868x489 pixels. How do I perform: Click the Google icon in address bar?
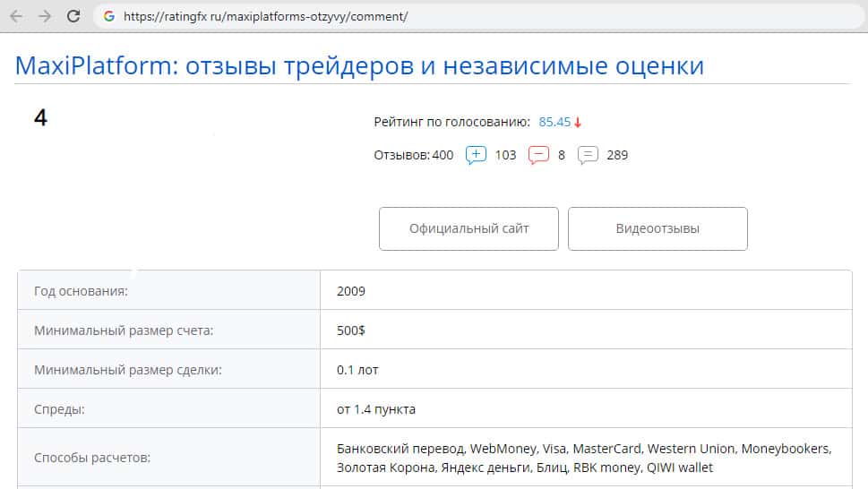(x=109, y=16)
